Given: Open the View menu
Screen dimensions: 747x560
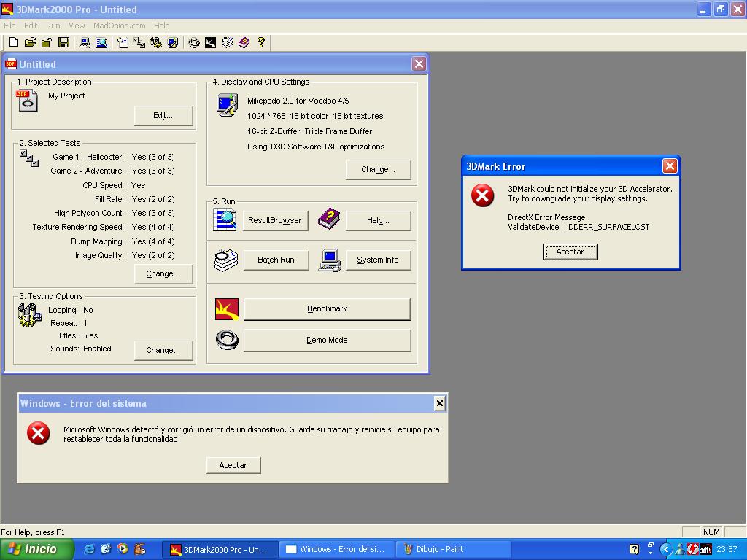Looking at the screenshot, I should 76,26.
